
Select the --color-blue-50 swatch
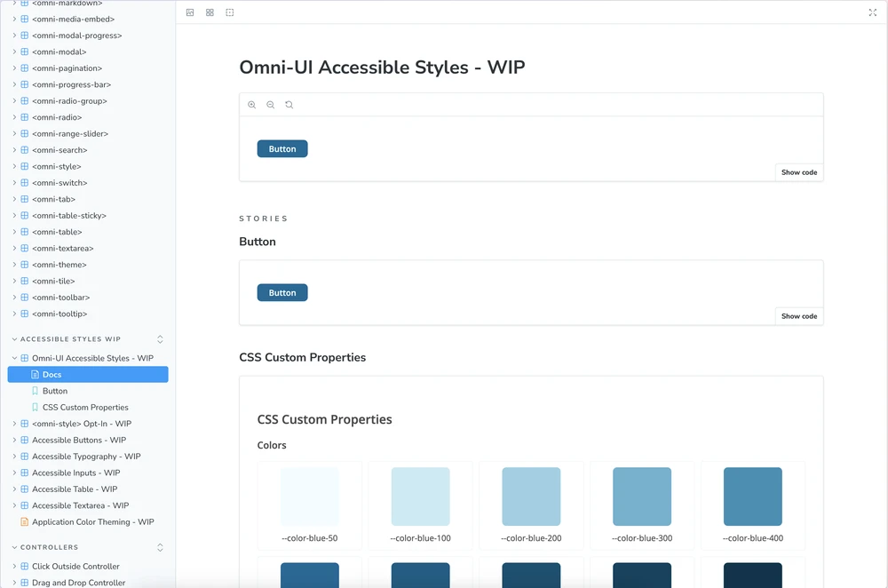[x=310, y=497]
